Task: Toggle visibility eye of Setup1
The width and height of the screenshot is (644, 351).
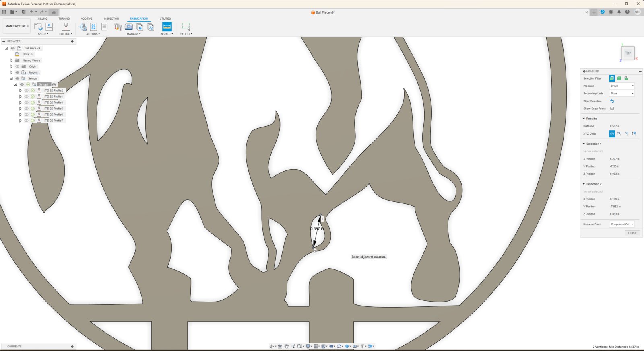Action: 22,84
